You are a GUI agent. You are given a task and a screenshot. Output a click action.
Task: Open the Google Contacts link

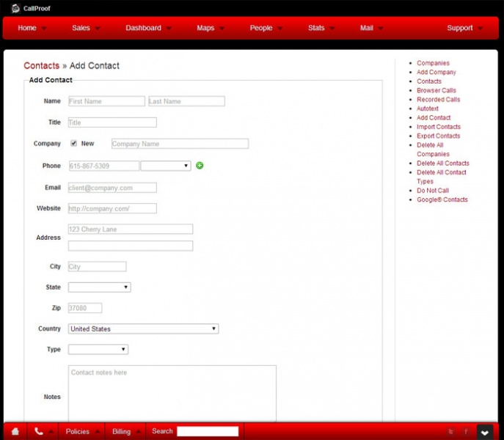(x=442, y=199)
